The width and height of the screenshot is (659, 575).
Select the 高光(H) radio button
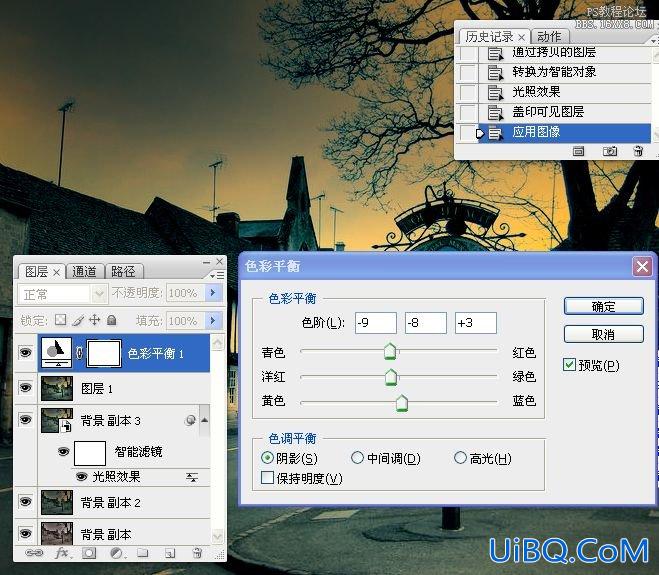click(460, 457)
